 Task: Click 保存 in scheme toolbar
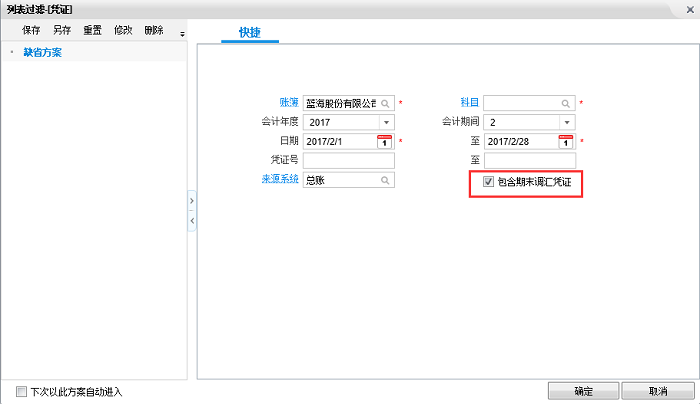point(32,31)
